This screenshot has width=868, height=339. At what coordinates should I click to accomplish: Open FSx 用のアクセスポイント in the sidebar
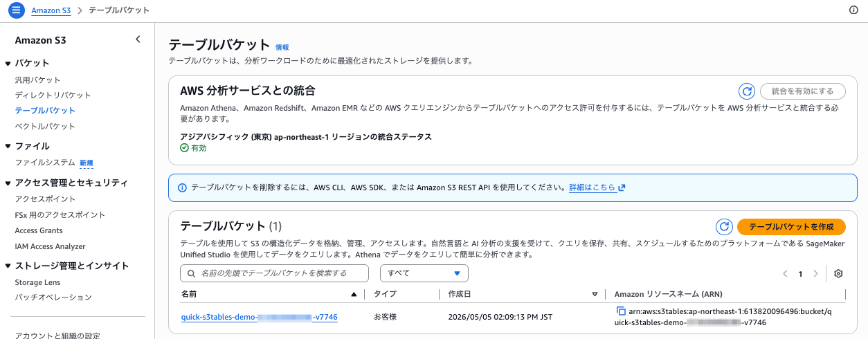coord(60,214)
